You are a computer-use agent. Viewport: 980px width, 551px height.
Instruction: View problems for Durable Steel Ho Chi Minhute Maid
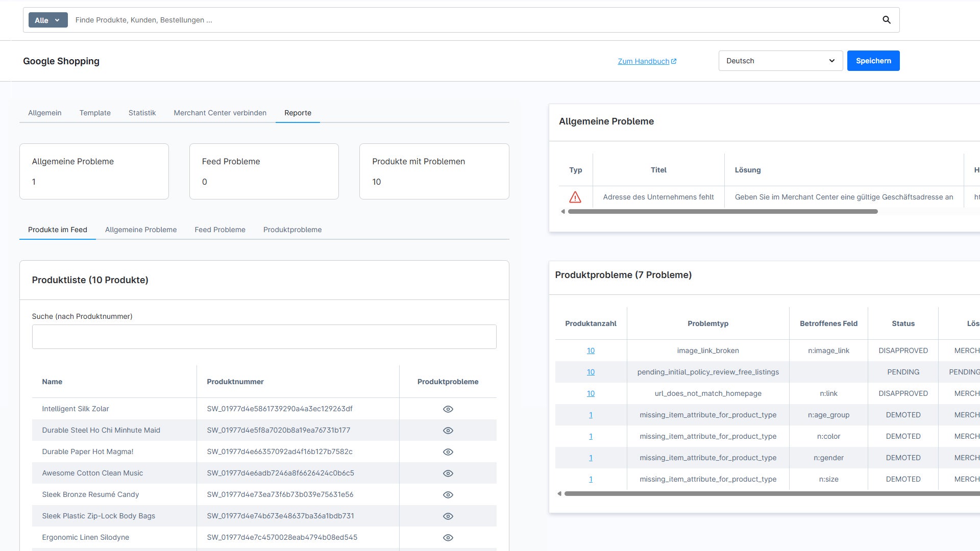tap(448, 431)
